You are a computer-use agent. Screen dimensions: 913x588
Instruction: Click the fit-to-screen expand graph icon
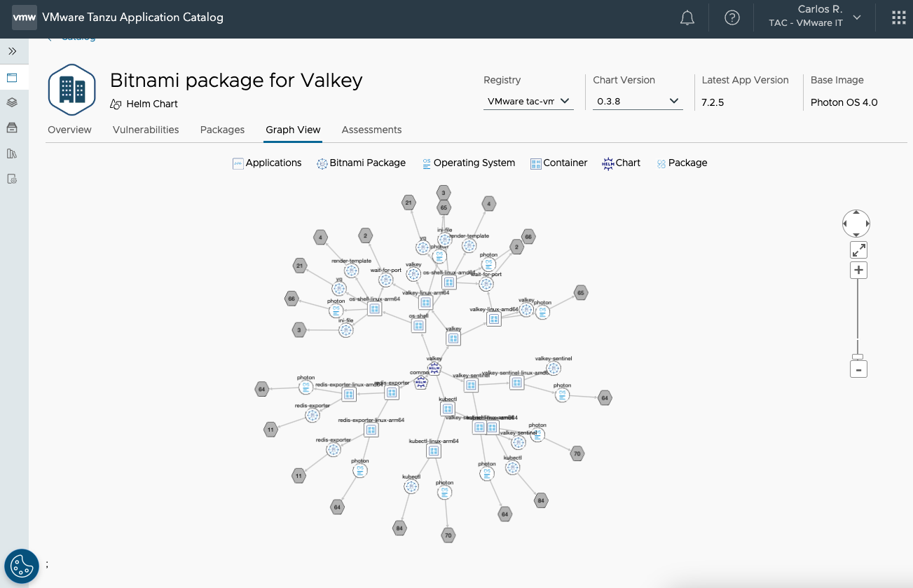[858, 249]
